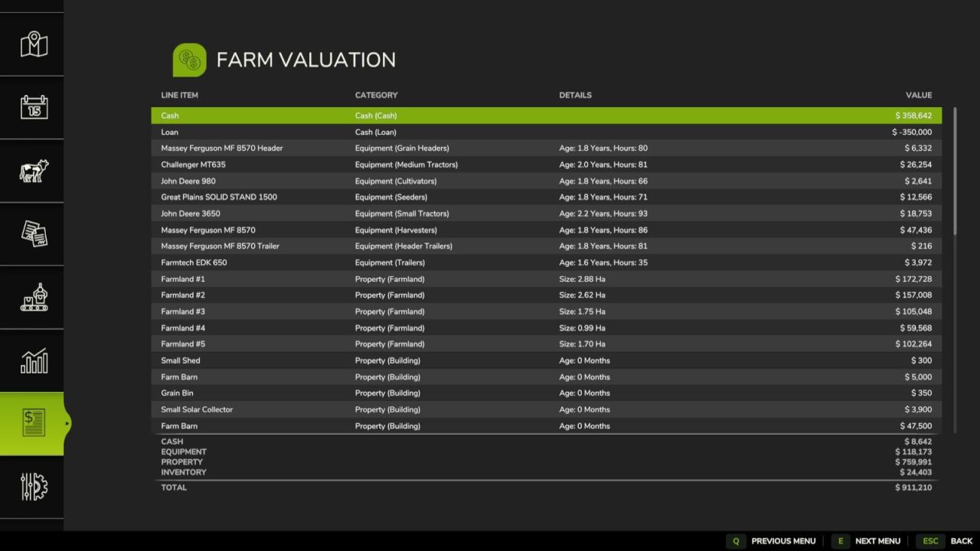
Task: View Statistics using the bar chart icon
Action: tap(31, 360)
